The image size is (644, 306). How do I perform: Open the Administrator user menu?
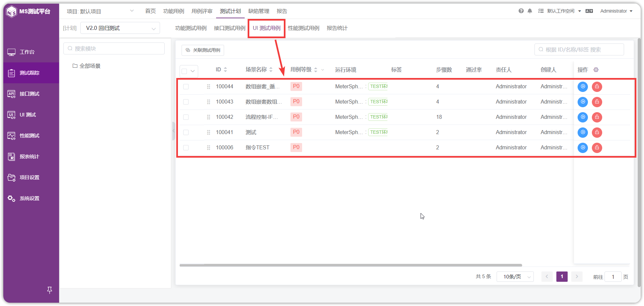click(x=616, y=11)
